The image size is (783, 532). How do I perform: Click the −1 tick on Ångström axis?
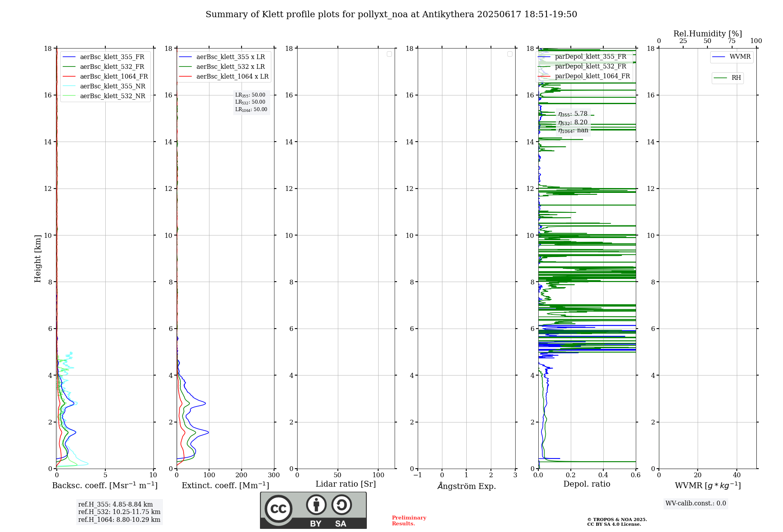(417, 475)
